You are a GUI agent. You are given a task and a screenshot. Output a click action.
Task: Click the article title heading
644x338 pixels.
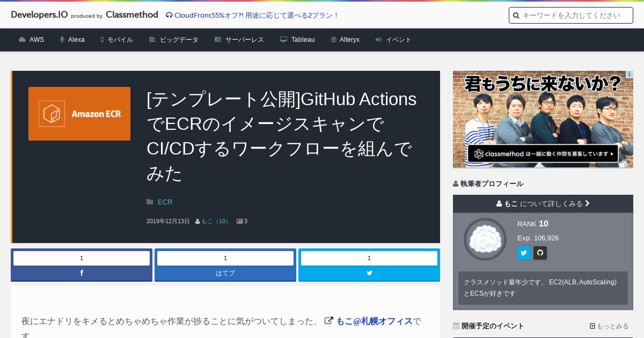pos(282,136)
